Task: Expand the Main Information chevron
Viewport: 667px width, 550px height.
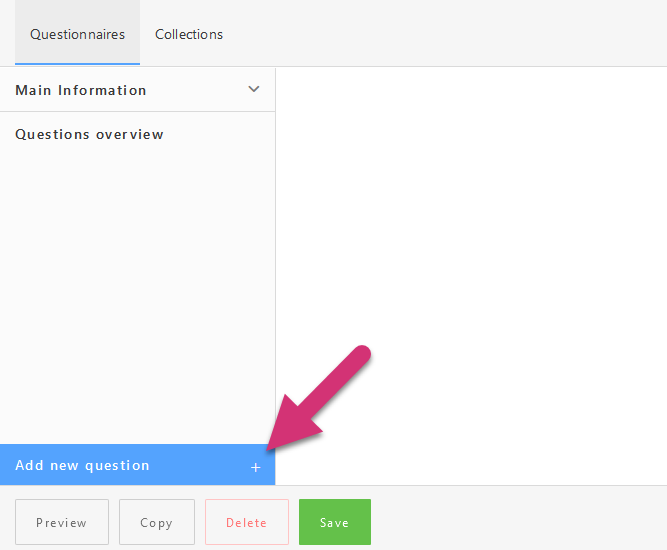Action: tap(254, 89)
